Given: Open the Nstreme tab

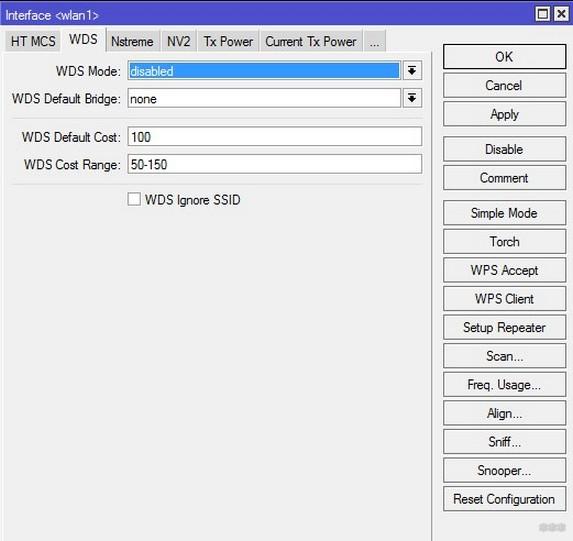Looking at the screenshot, I should (x=132, y=41).
